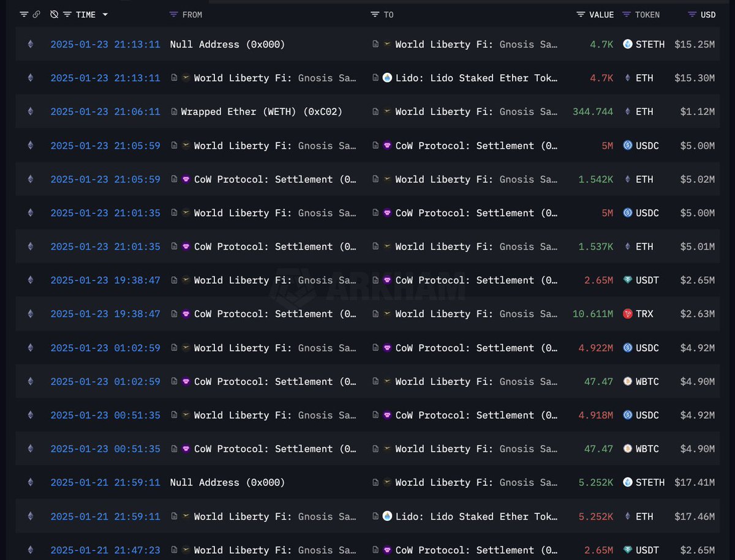This screenshot has height=560, width=735.
Task: Click the WBTC icon in the 01:02:59 row
Action: [627, 381]
